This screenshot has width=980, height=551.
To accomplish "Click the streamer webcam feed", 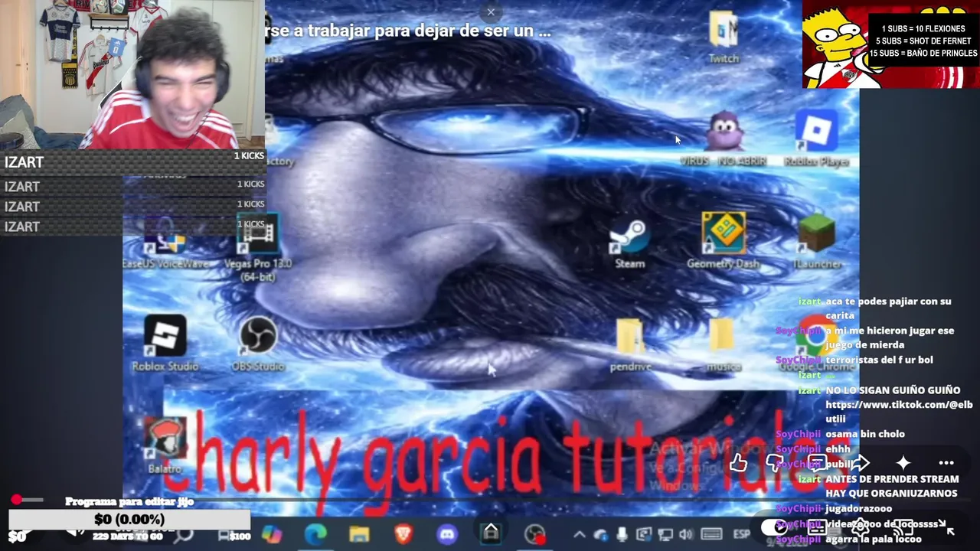I will [x=132, y=74].
